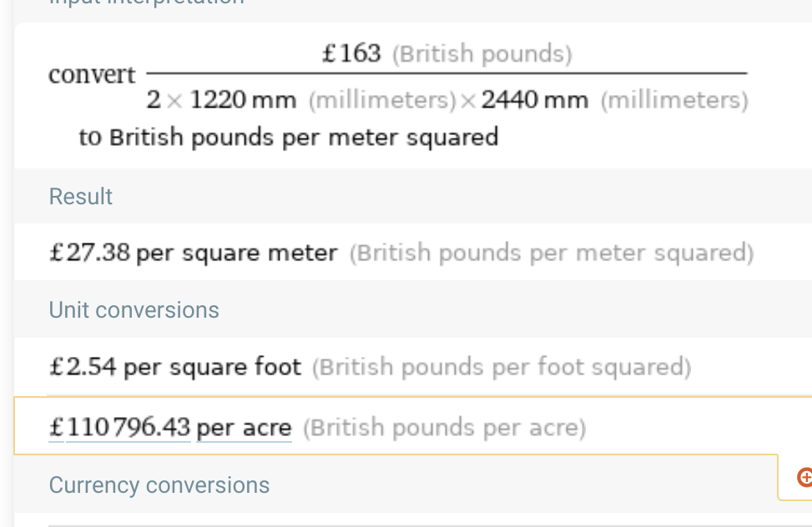Click the underlined £ symbol in acre row
The width and height of the screenshot is (812, 527).
click(57, 428)
